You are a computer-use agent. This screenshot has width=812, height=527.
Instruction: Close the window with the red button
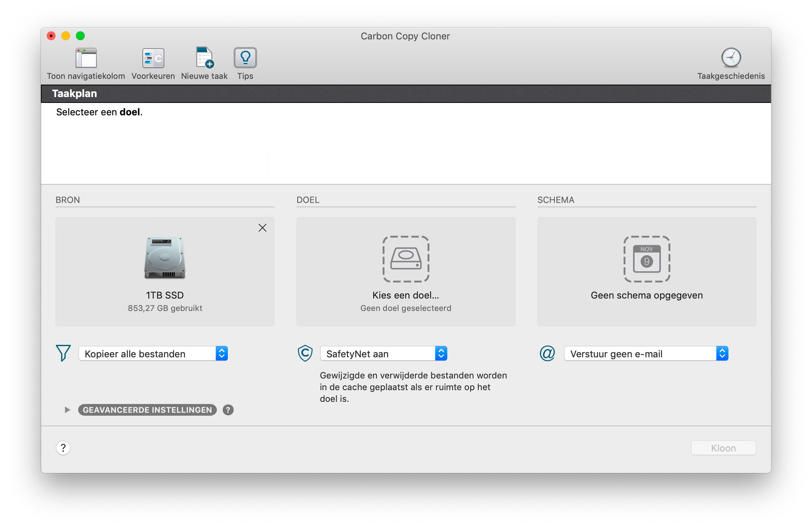pyautogui.click(x=51, y=36)
